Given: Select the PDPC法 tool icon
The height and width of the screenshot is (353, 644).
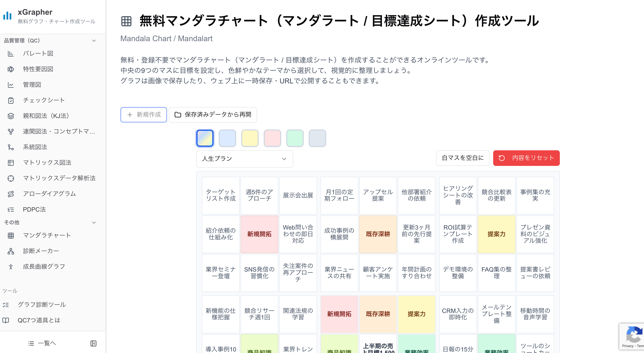Looking at the screenshot, I should (x=11, y=209).
